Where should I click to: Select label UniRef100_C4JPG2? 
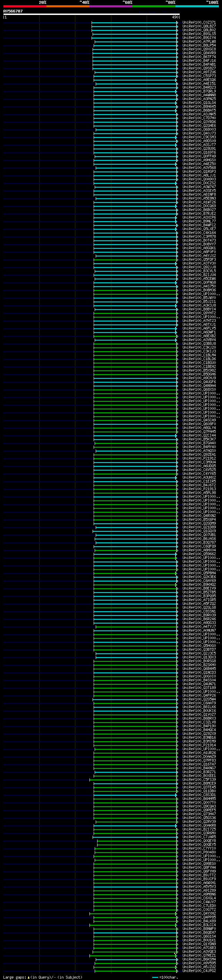tap(199, 971)
